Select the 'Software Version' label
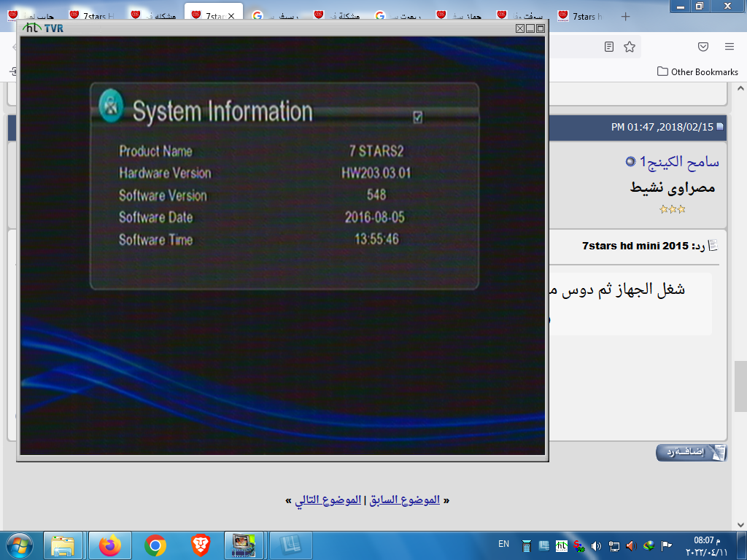The image size is (747, 560). click(x=163, y=195)
